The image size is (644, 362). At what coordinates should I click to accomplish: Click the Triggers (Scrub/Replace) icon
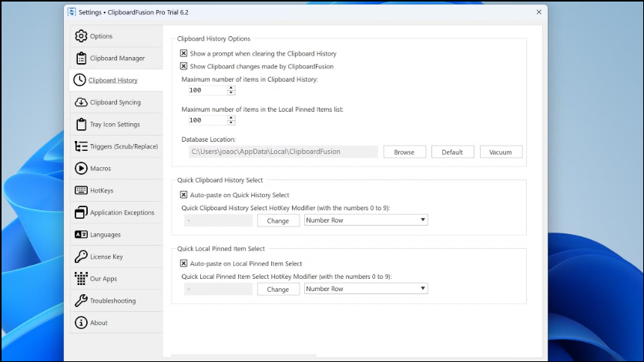(81, 146)
